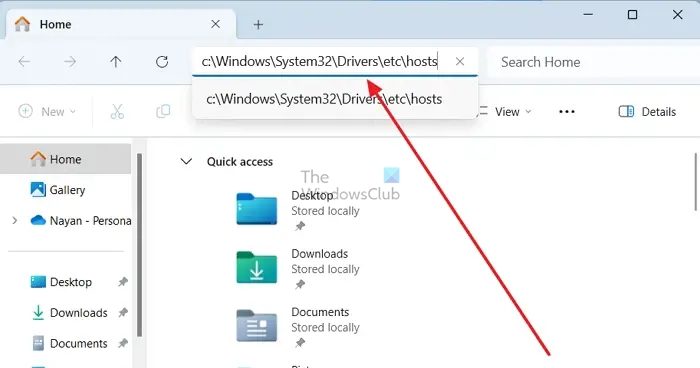Open the New dropdown menu
Viewport: 700px width, 368px height.
point(47,111)
